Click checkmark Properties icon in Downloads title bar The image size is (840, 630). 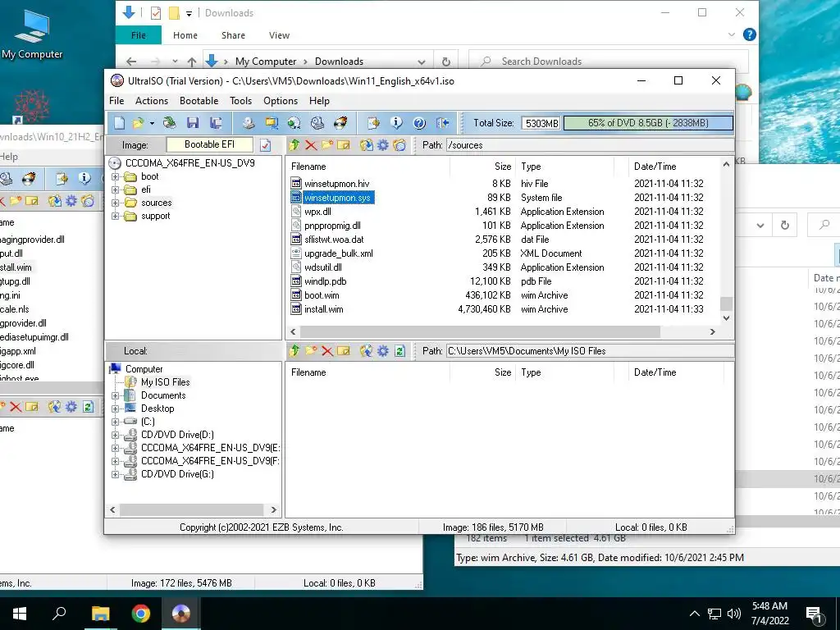point(155,13)
